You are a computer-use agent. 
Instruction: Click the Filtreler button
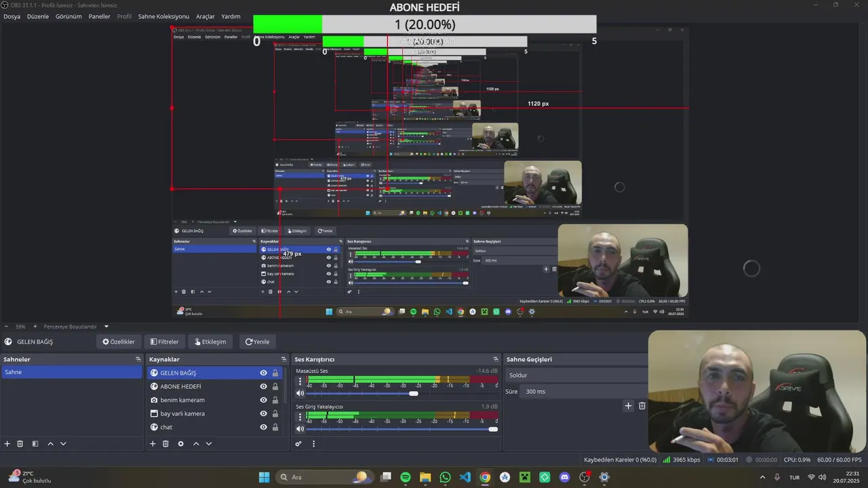(165, 342)
